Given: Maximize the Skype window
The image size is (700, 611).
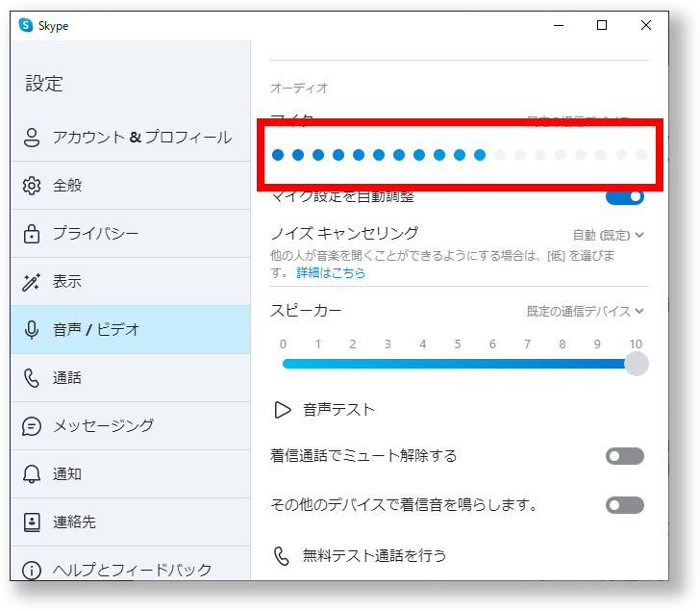Looking at the screenshot, I should 602,25.
